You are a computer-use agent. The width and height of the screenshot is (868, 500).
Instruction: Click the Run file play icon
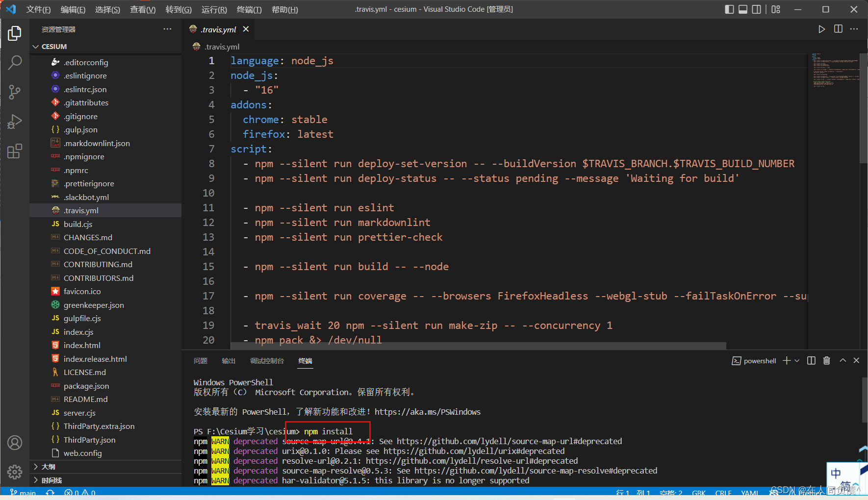(821, 29)
